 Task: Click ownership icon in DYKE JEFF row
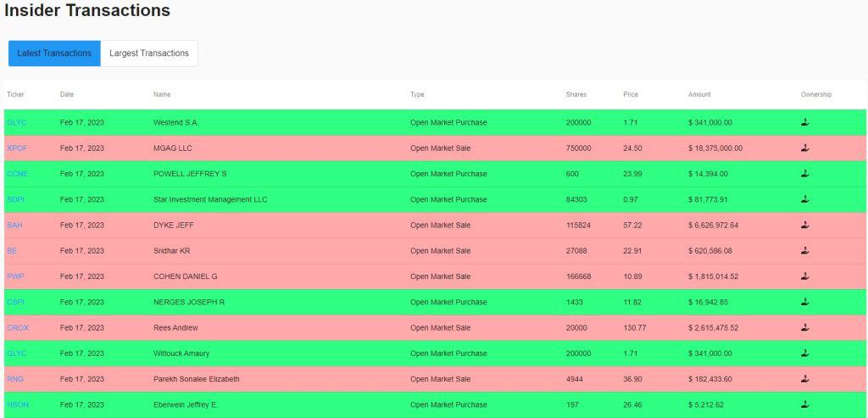(x=805, y=225)
